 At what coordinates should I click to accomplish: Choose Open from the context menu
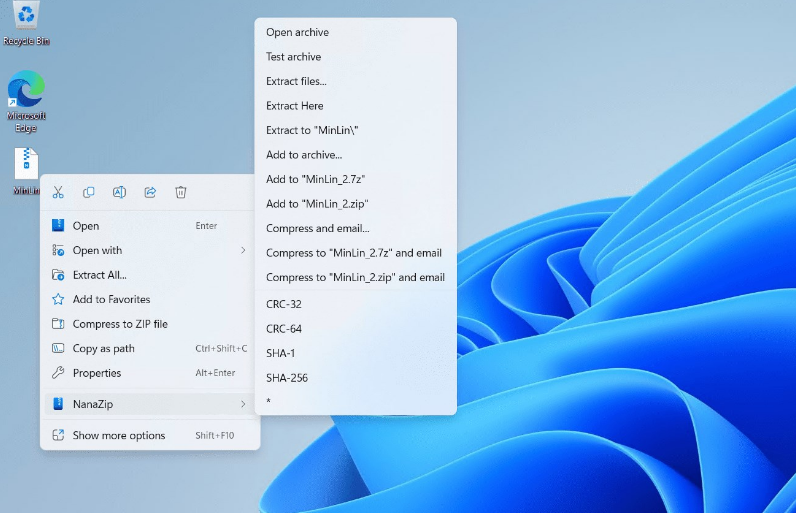[x=149, y=226]
